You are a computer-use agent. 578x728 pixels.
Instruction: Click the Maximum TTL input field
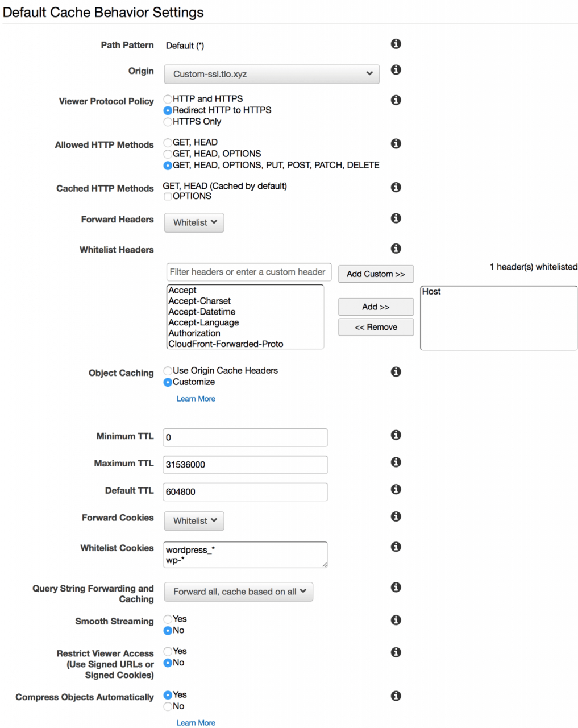[x=246, y=465]
